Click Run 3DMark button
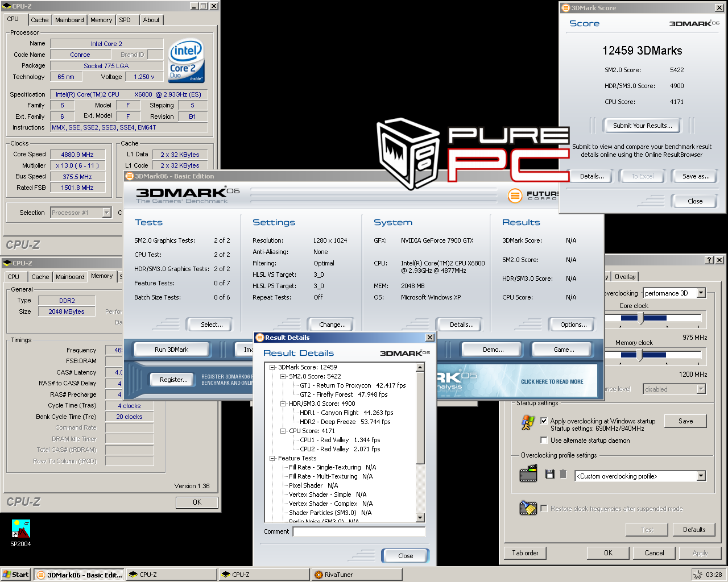 click(x=172, y=350)
